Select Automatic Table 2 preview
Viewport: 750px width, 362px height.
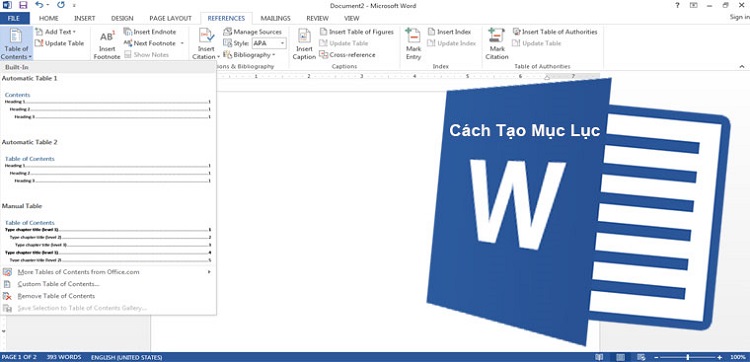coord(108,170)
